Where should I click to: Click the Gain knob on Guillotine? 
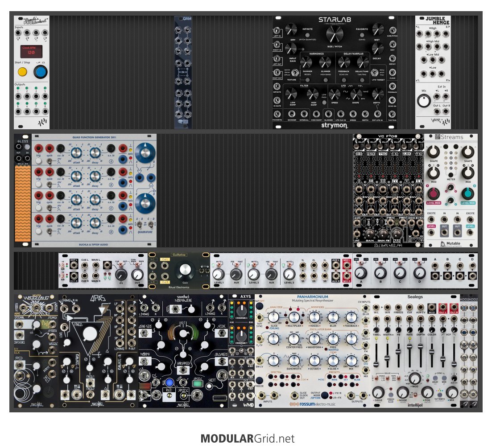click(185, 270)
